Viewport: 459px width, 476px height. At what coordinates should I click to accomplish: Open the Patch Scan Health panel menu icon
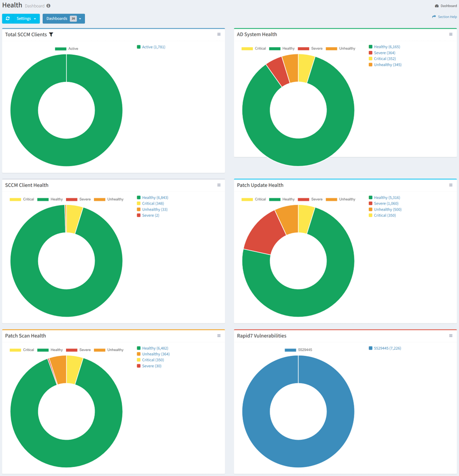[219, 336]
